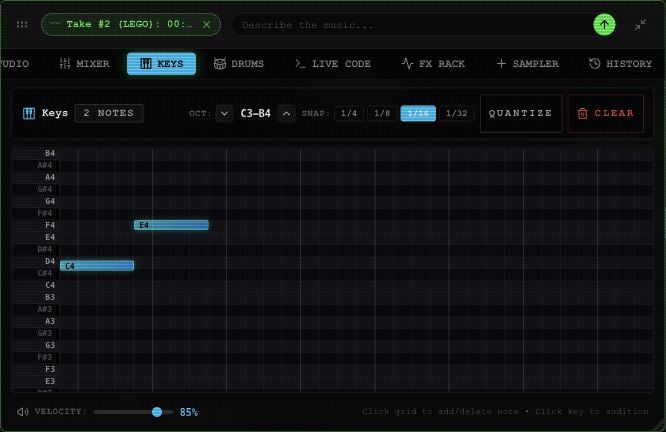This screenshot has width=666, height=432.
Task: Audition the A#3 key
Action: (36, 309)
